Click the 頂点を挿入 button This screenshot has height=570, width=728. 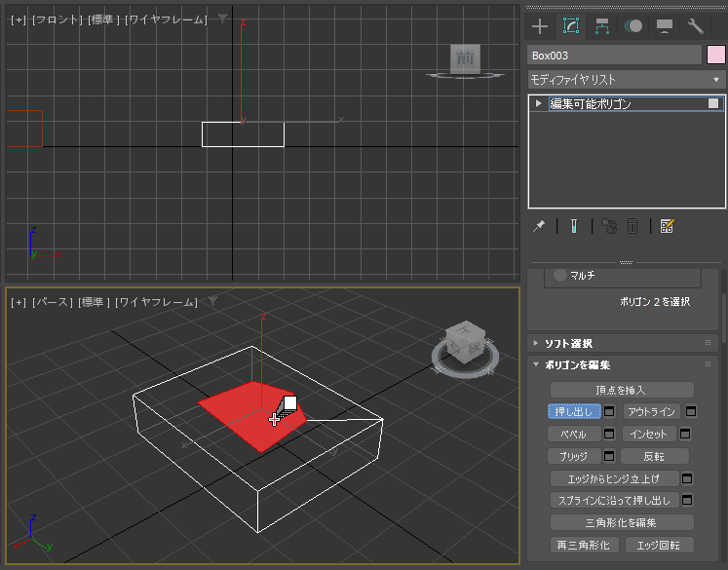coord(622,390)
